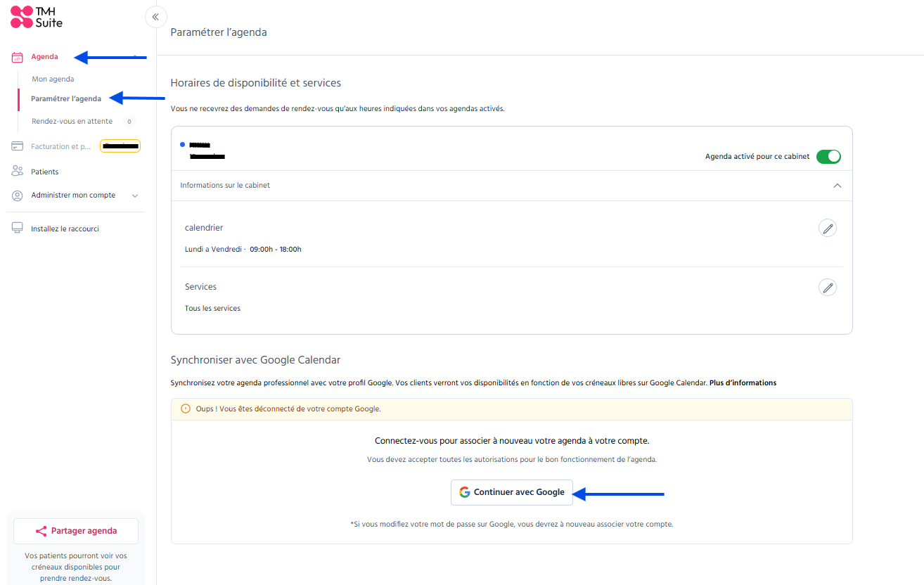Edit the calendrier hours with pencil icon
The image size is (924, 585).
828,228
